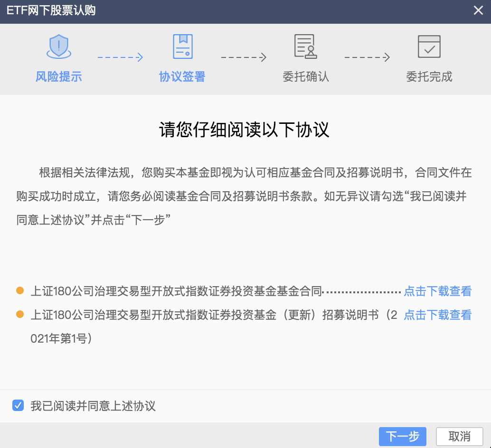
Task: Select the 委托确认 step label
Action: point(306,76)
